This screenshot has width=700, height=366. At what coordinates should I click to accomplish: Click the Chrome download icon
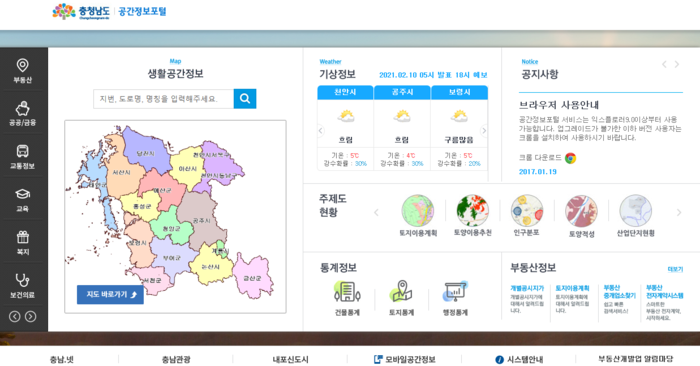(570, 158)
